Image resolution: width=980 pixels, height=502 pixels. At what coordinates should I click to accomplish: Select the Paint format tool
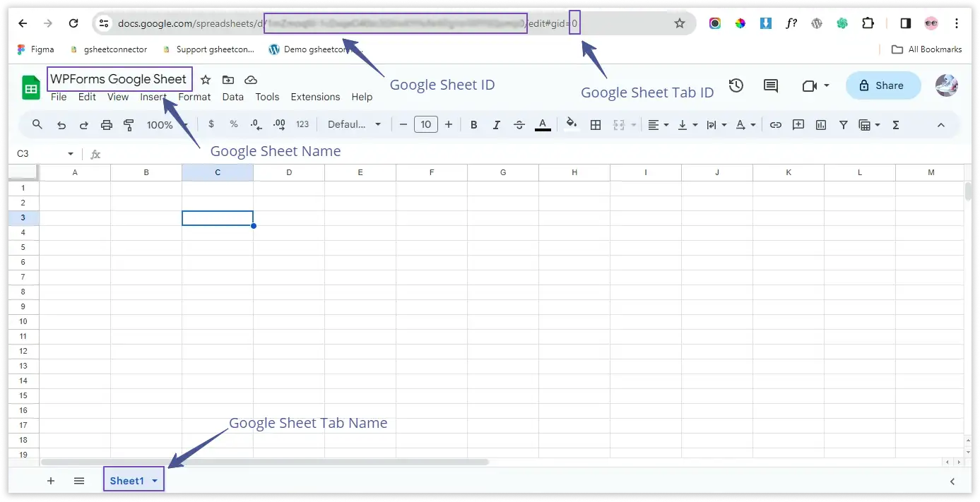point(129,125)
